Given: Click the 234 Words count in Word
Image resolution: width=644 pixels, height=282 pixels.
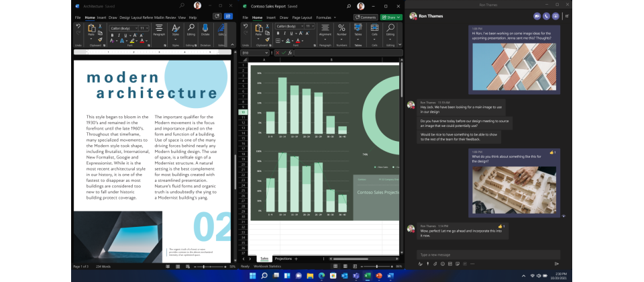Looking at the screenshot, I should coord(103,267).
